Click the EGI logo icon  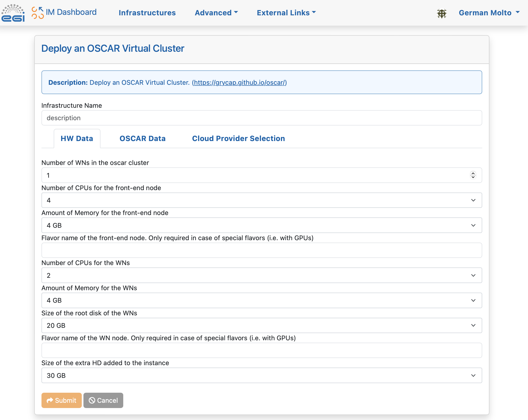(13, 13)
